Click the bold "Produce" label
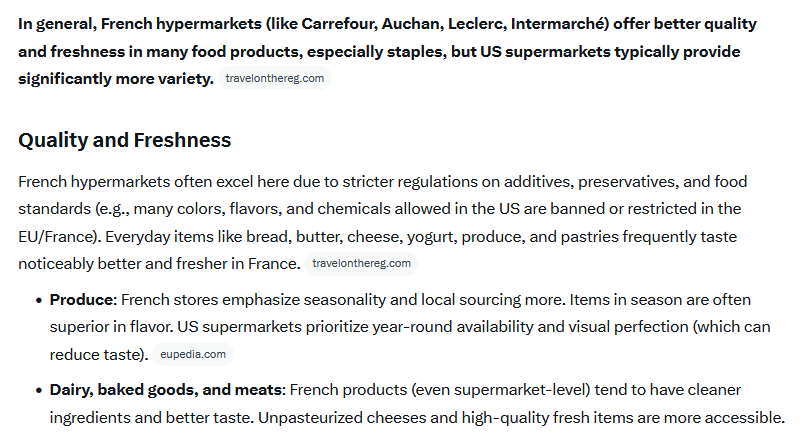Screen dimensions: 804x436 click(83, 300)
